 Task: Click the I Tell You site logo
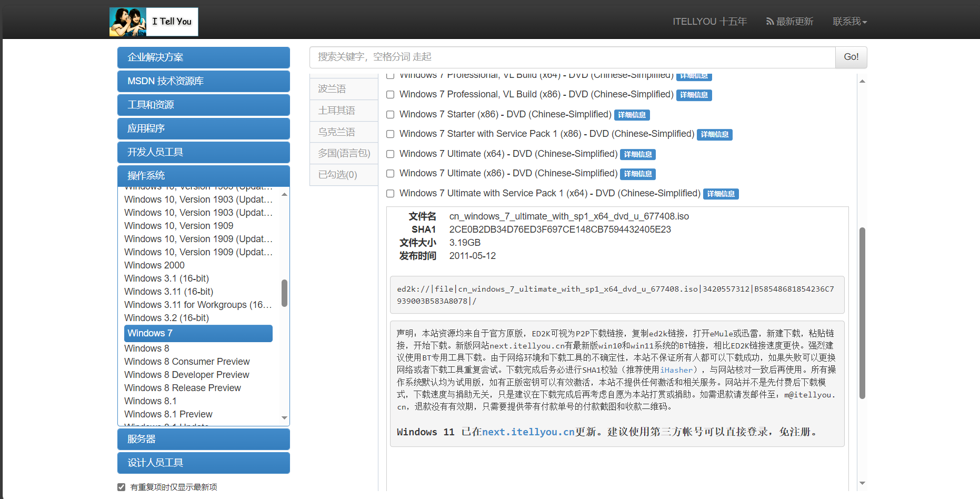[x=154, y=22]
